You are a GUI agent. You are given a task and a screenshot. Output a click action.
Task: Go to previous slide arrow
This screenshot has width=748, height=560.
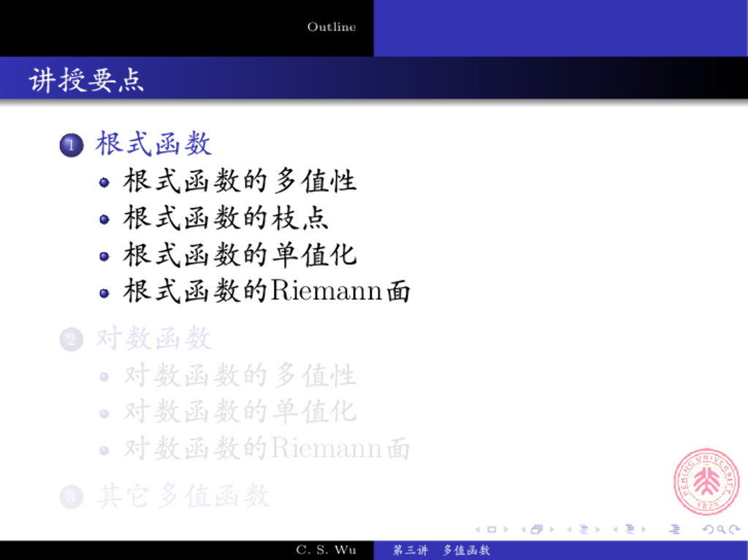[478, 529]
